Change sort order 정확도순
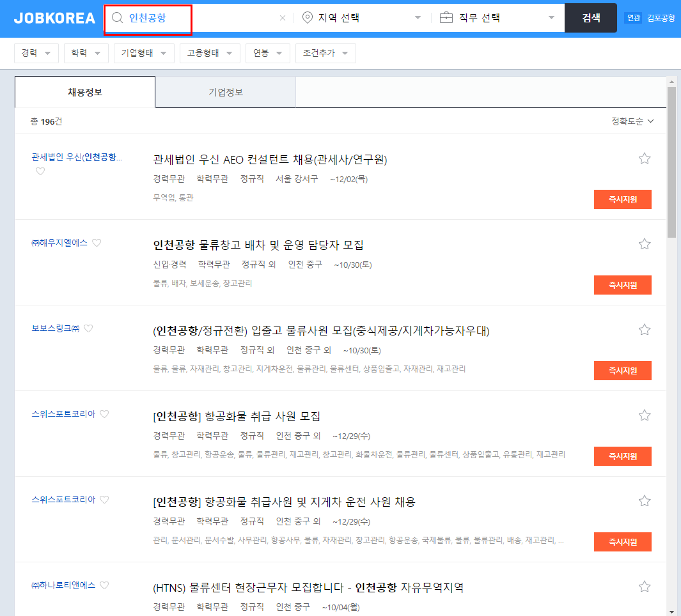Image resolution: width=681 pixels, height=616 pixels. click(632, 121)
